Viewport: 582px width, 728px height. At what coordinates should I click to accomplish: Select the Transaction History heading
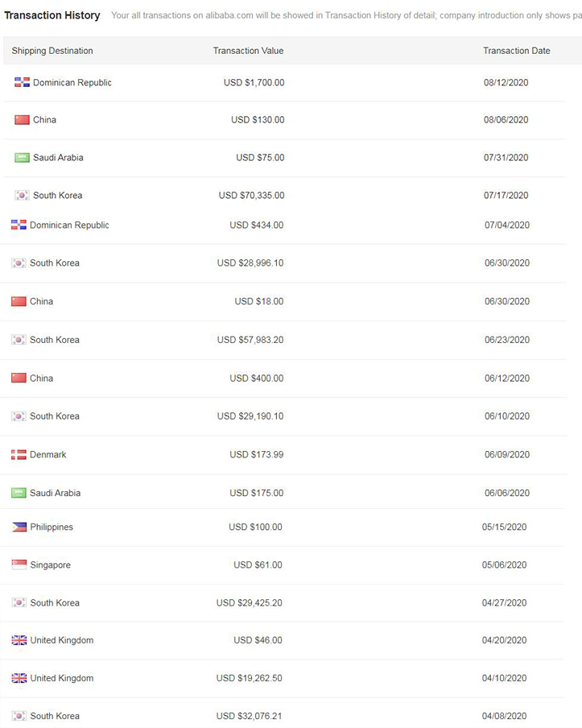[x=52, y=15]
